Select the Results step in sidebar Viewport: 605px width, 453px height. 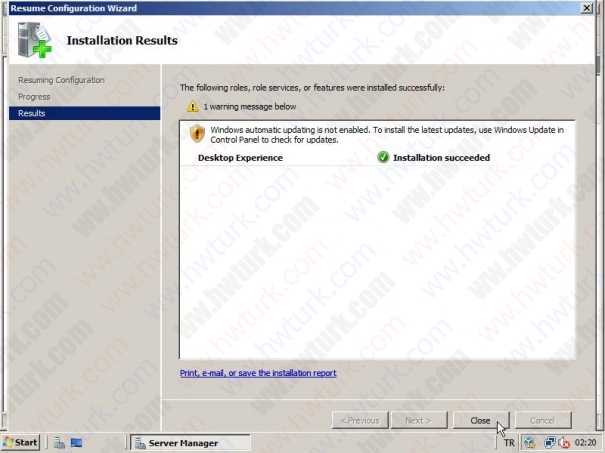click(x=84, y=113)
